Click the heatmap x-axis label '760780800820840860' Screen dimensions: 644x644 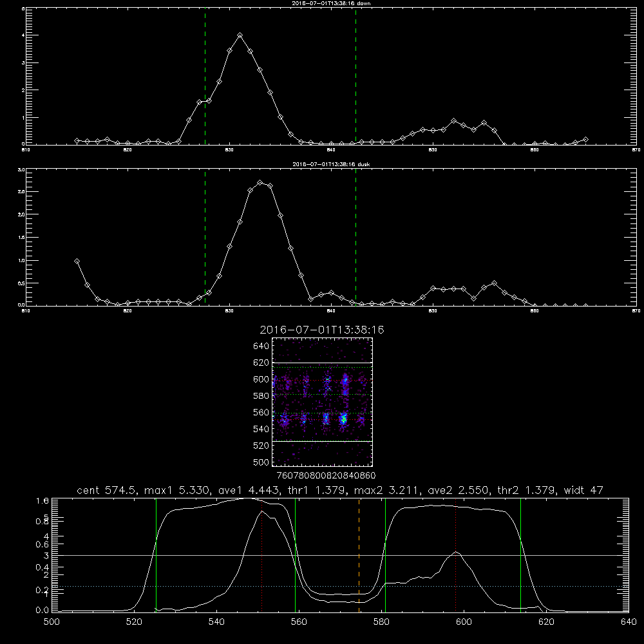pos(326,475)
